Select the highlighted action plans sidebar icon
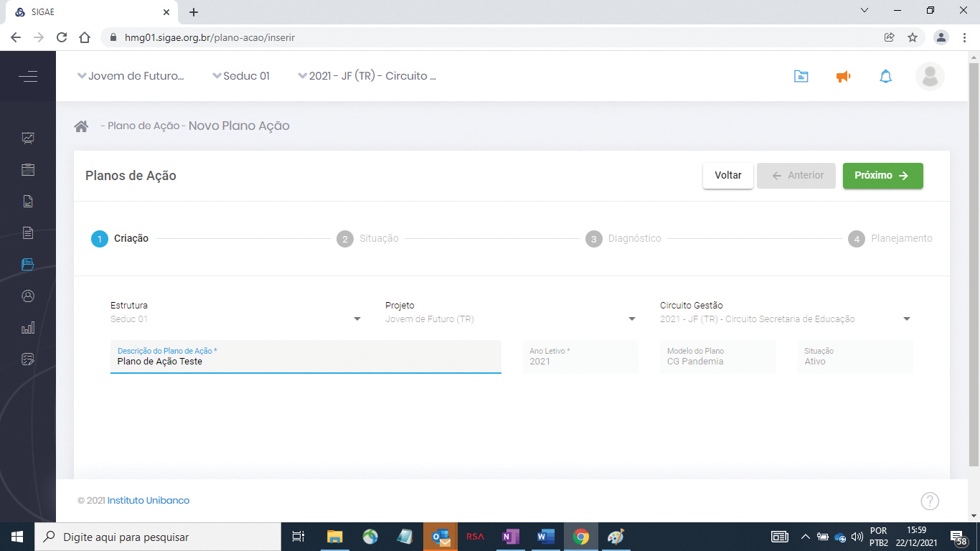Viewport: 980px width, 551px height. (x=28, y=265)
